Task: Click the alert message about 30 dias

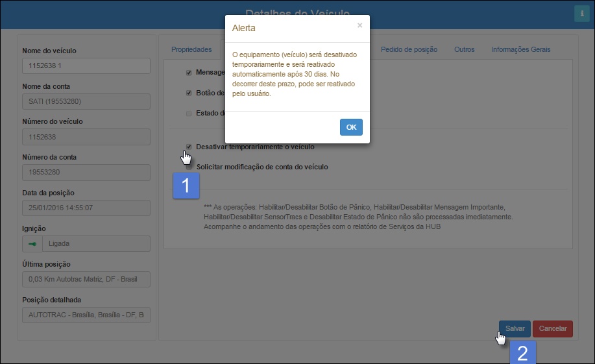Action: click(x=295, y=74)
